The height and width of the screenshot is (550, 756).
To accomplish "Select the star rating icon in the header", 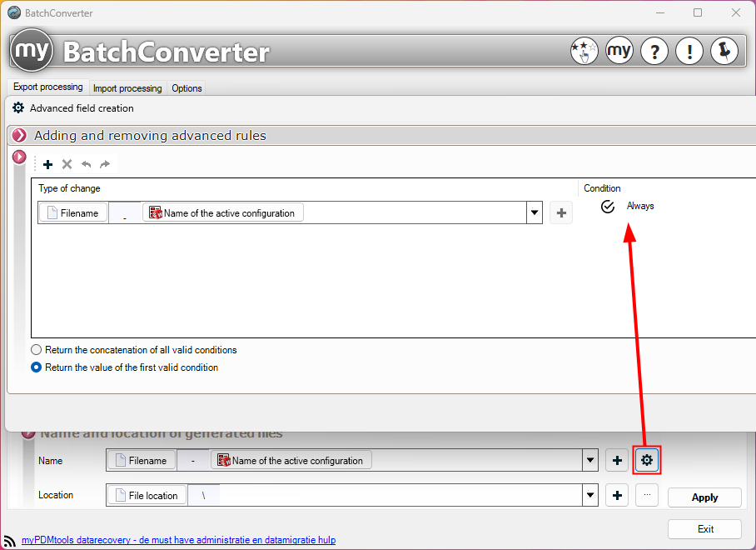I will click(584, 51).
